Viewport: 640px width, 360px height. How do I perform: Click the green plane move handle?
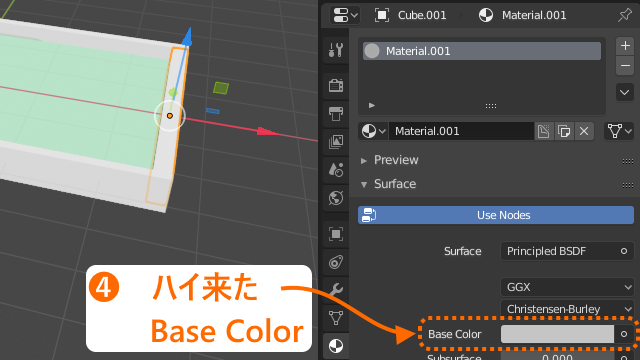click(221, 88)
